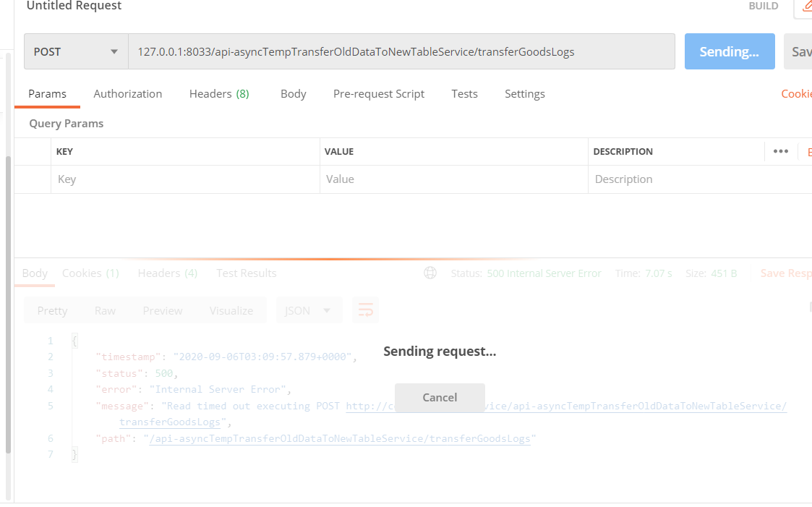Click the Save Response button

tap(785, 273)
